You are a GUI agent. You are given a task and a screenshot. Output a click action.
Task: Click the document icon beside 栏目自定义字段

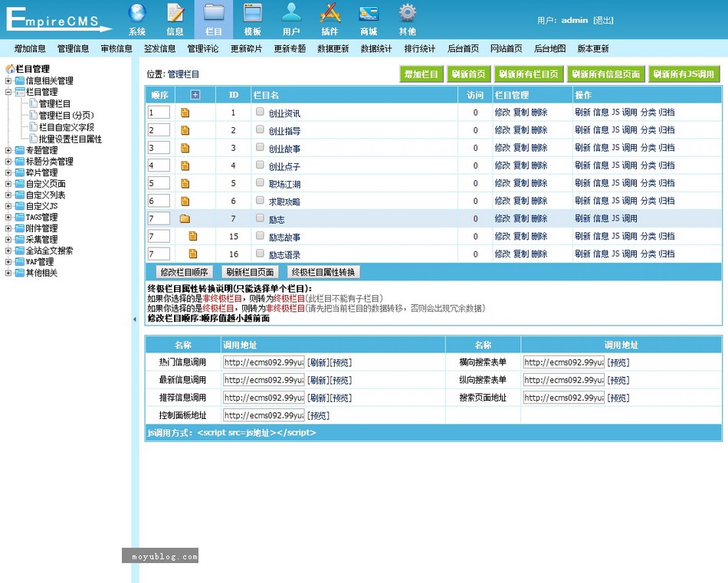pos(33,126)
